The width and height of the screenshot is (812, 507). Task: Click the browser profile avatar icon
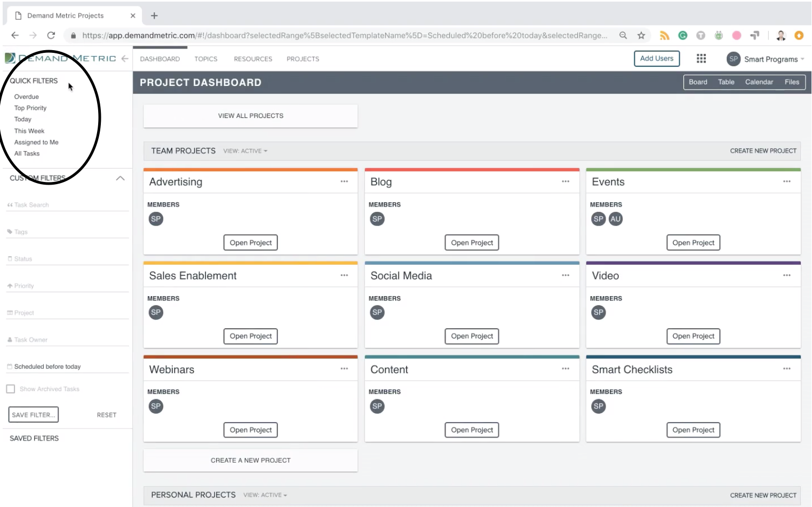click(781, 35)
